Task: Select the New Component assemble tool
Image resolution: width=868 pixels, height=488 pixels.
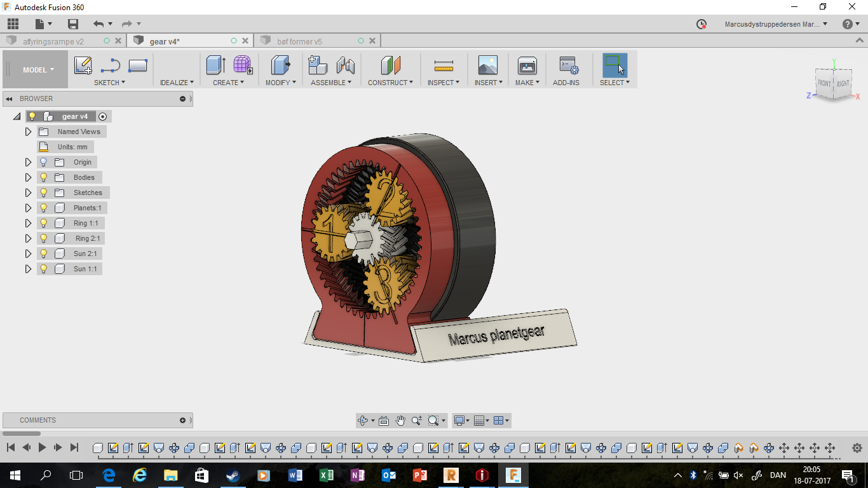Action: (317, 65)
